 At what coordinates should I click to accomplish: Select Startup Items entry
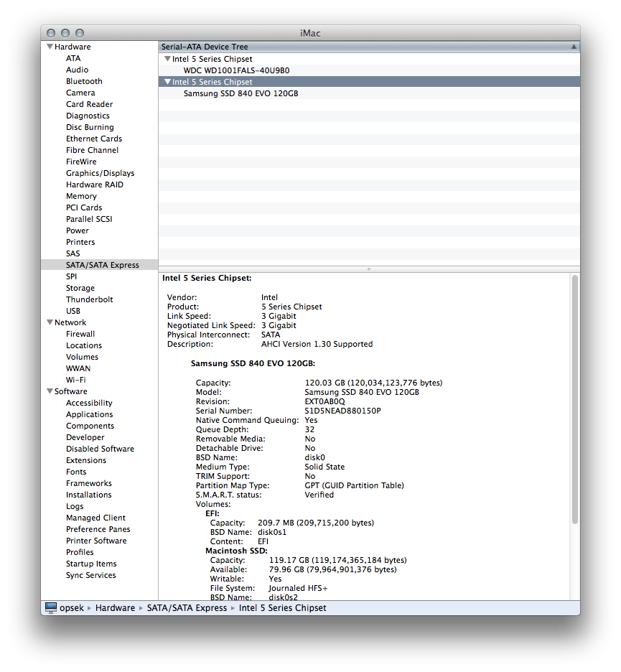(x=91, y=564)
